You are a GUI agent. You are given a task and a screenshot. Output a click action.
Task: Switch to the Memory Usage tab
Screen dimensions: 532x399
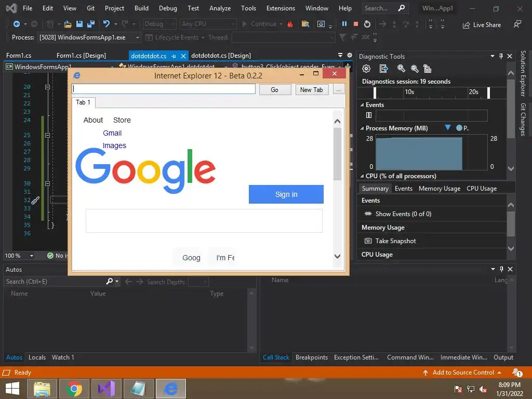tap(440, 189)
